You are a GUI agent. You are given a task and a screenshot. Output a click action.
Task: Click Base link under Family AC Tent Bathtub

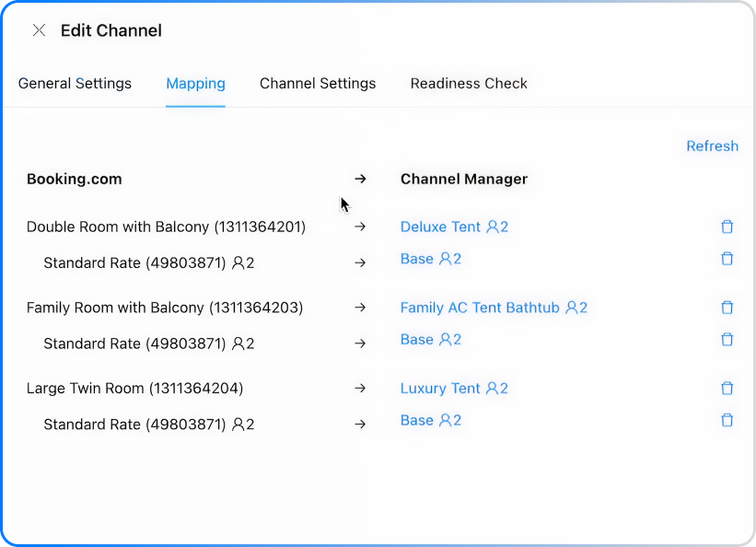click(x=431, y=340)
